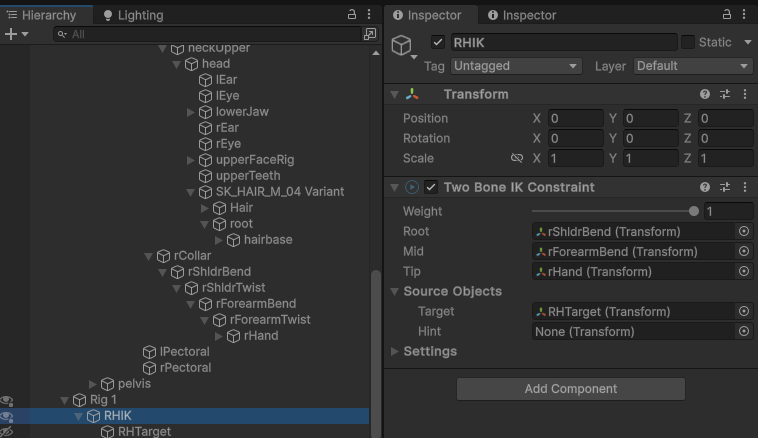The image size is (758, 438).
Task: Open the Layer dropdown showing Default
Action: [x=692, y=66]
